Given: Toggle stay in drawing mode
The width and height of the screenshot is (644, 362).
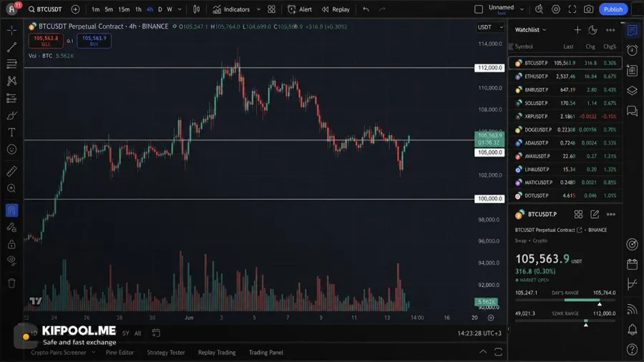Looking at the screenshot, I should (11, 228).
